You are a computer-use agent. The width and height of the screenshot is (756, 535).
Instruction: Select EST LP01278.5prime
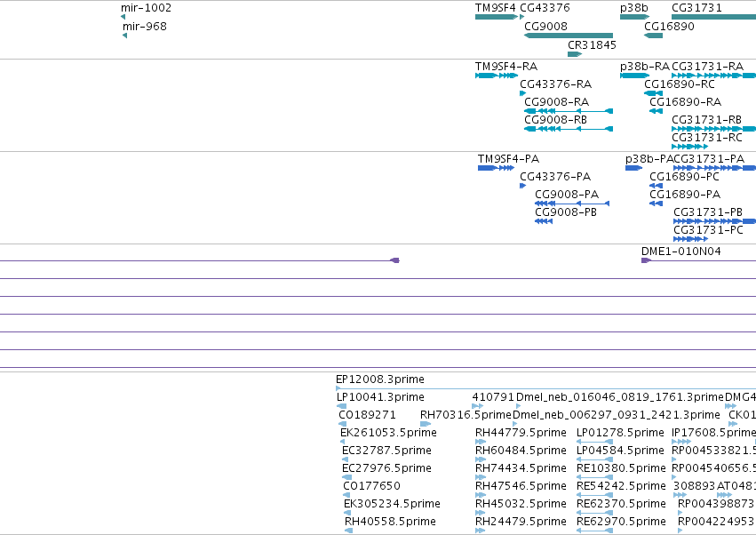[x=620, y=433]
